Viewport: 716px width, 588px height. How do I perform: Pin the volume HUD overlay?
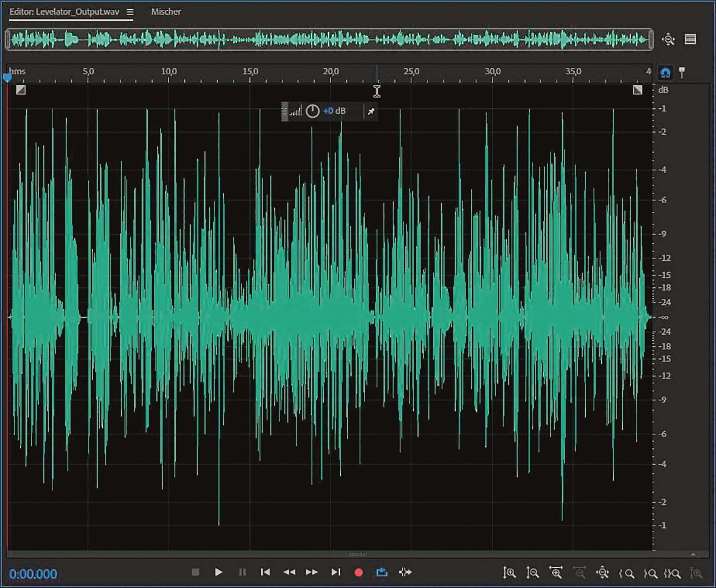pos(371,111)
